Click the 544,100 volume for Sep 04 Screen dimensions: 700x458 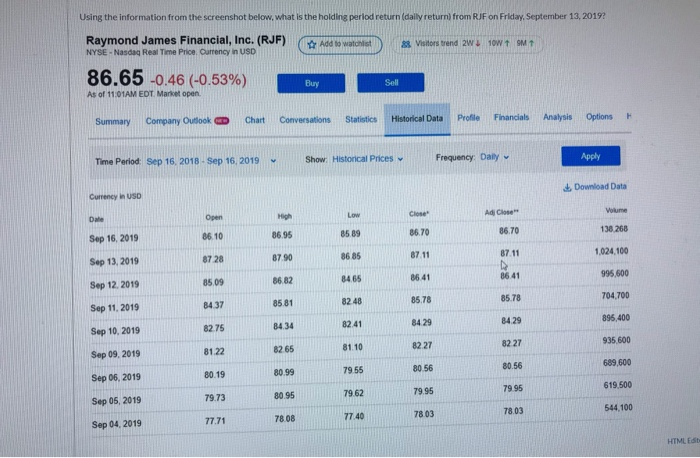[618, 408]
